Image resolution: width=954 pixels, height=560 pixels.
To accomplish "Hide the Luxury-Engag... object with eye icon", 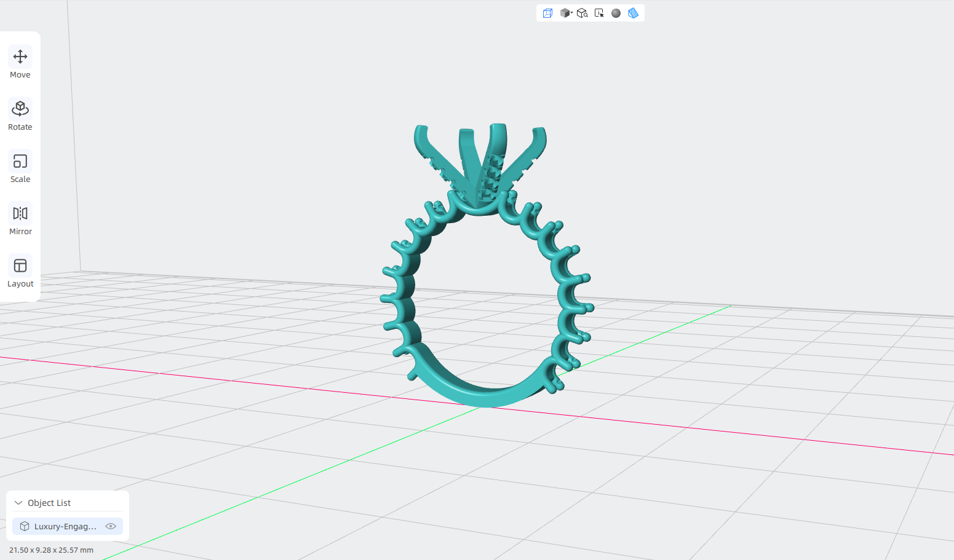I will point(111,526).
